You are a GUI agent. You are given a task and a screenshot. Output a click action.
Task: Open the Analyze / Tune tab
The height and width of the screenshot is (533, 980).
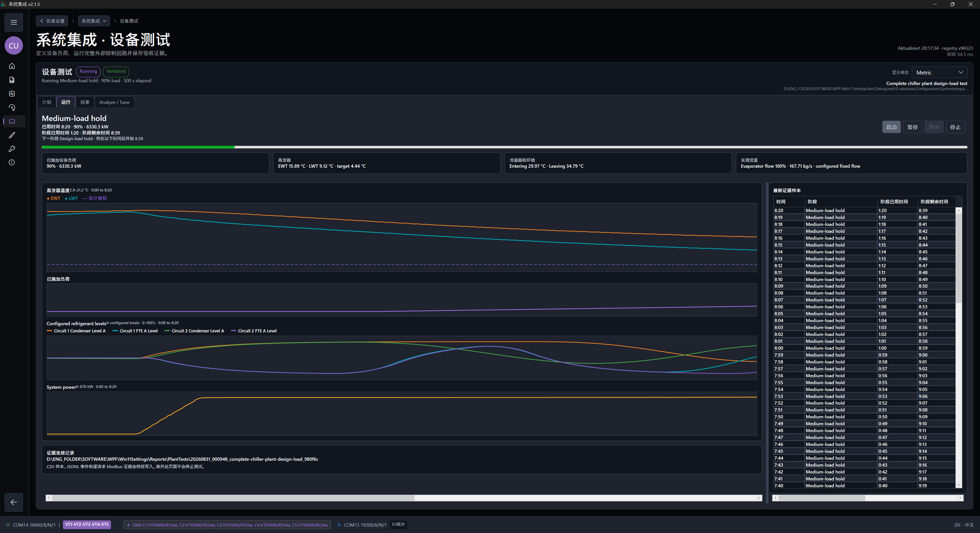[x=115, y=102]
